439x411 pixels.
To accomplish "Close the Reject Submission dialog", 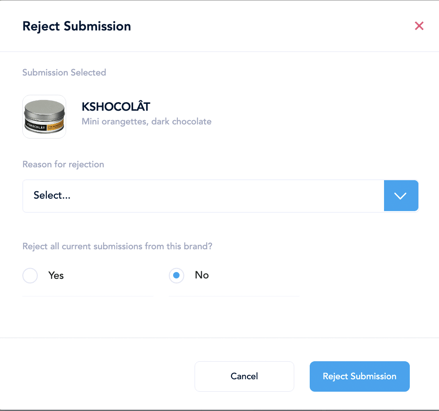I will [419, 26].
